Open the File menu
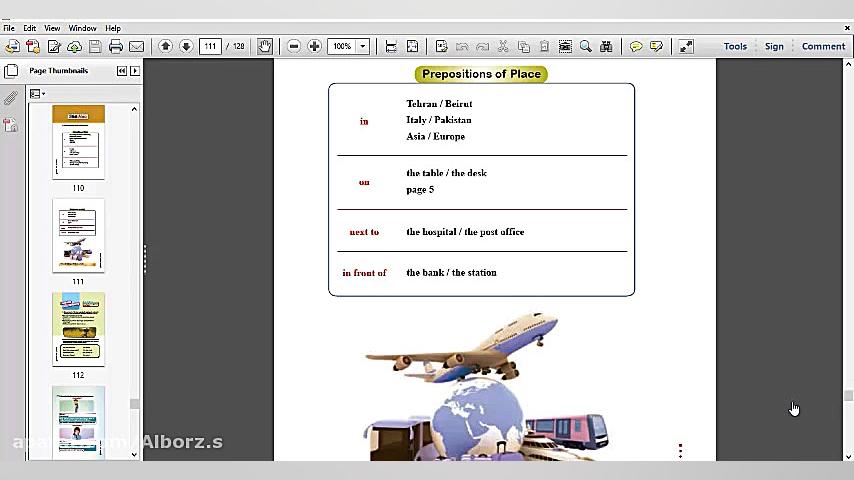 (x=9, y=28)
